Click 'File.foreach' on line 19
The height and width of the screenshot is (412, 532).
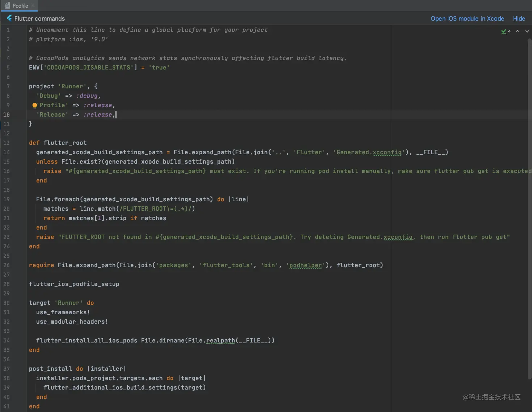click(58, 199)
